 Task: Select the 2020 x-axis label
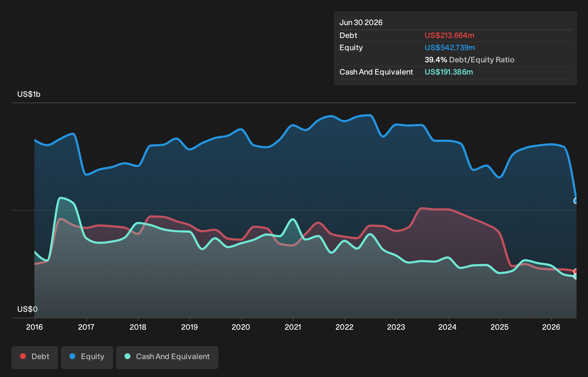tap(241, 327)
